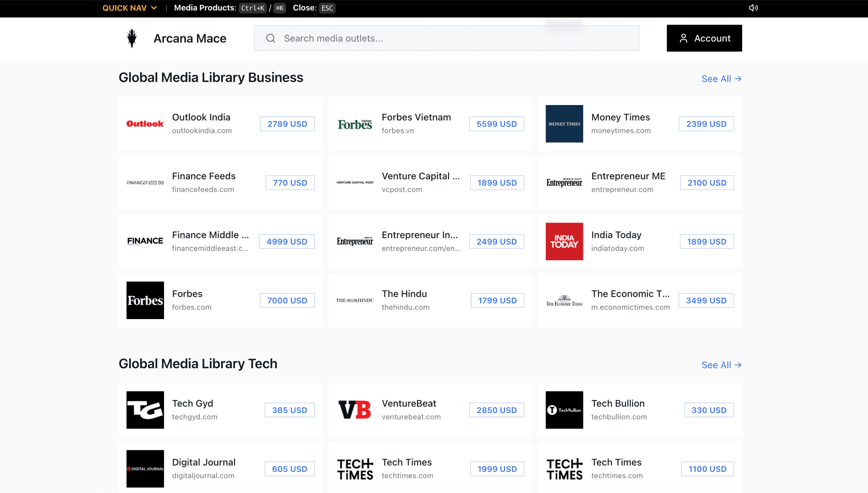Click The Economic Times logo
Image resolution: width=868 pixels, height=493 pixels.
coord(564,300)
